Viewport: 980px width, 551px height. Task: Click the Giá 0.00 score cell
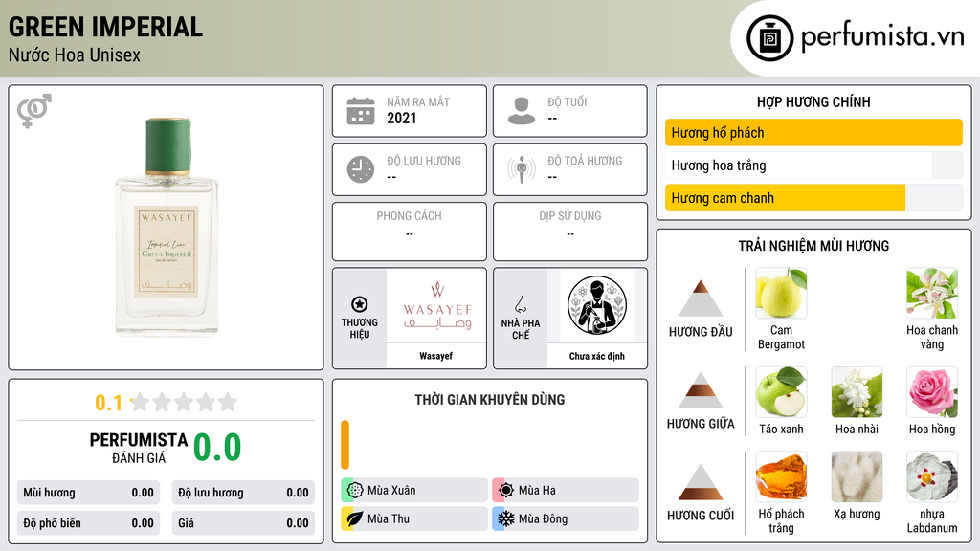coord(243,523)
